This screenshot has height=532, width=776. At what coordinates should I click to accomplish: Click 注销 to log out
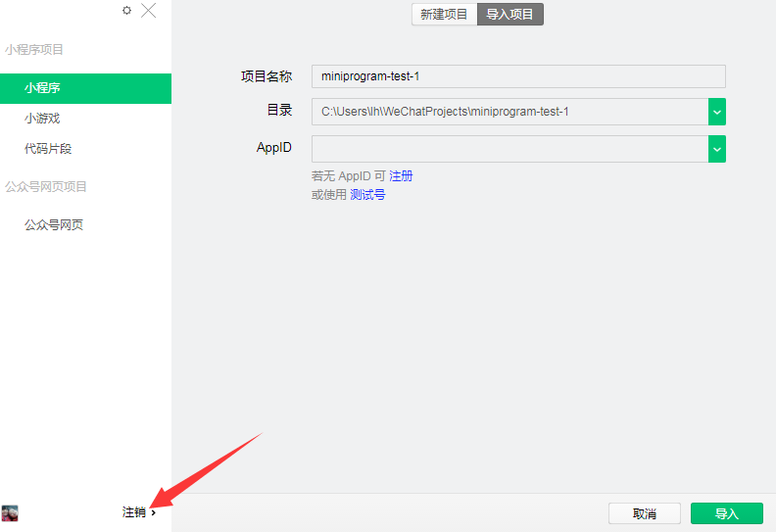(134, 512)
